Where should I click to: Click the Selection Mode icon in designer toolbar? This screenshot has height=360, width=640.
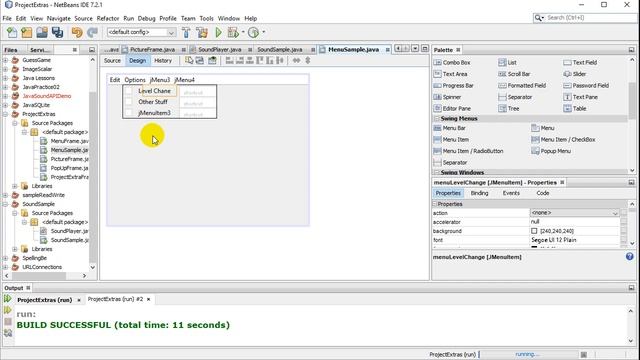(x=189, y=60)
